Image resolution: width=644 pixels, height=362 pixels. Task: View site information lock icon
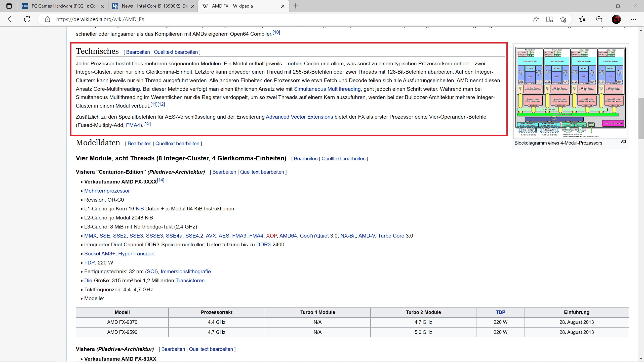point(48,19)
